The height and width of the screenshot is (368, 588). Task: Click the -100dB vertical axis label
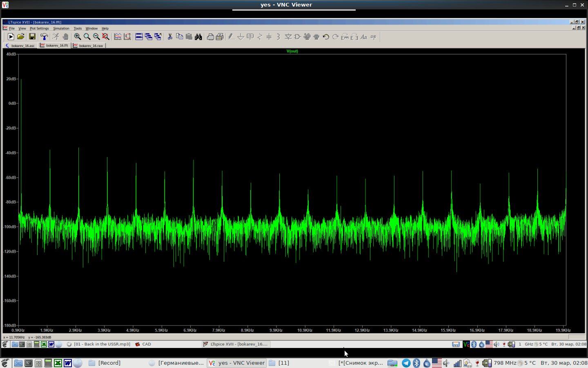10,227
